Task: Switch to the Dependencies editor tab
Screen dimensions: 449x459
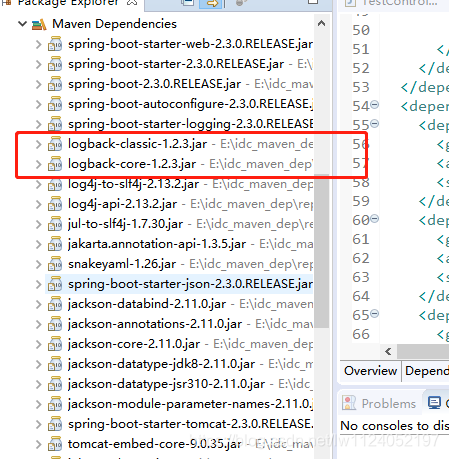Action: pyautogui.click(x=426, y=371)
